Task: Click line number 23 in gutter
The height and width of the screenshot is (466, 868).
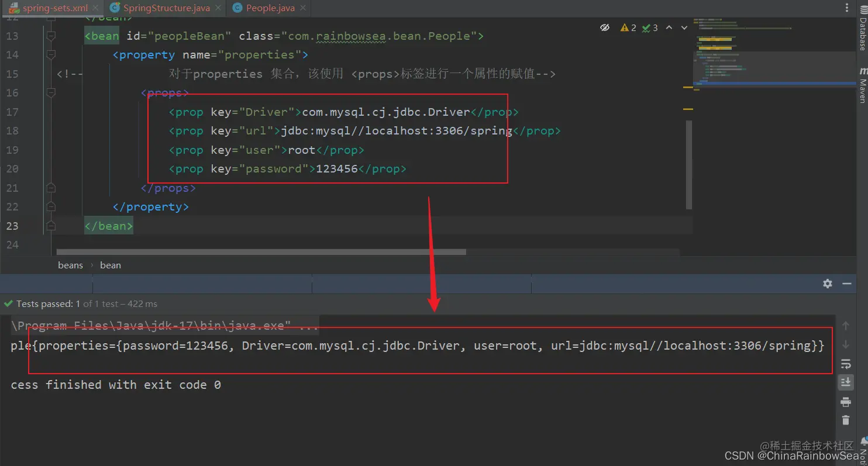Action: point(12,226)
